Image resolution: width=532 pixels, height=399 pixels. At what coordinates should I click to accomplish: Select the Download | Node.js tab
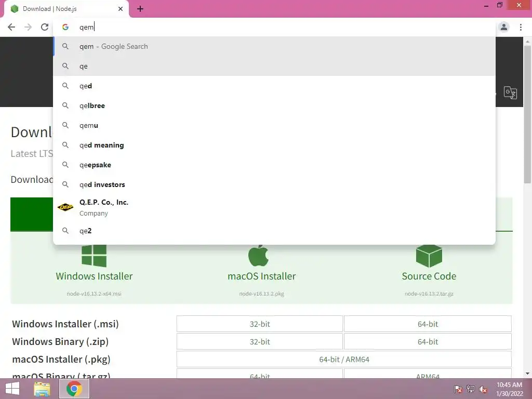(x=66, y=9)
